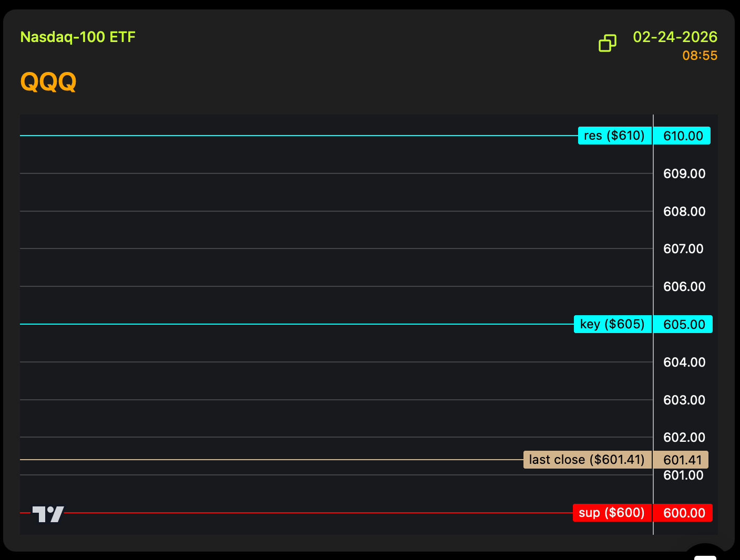740x560 pixels.
Task: Click the copy/duplicate windows icon
Action: click(x=608, y=43)
